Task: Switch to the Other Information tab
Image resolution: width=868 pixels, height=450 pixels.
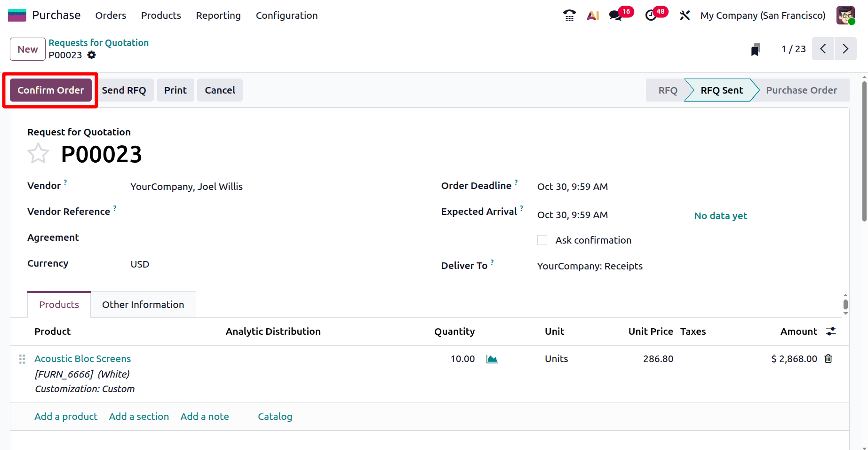Action: pos(143,304)
